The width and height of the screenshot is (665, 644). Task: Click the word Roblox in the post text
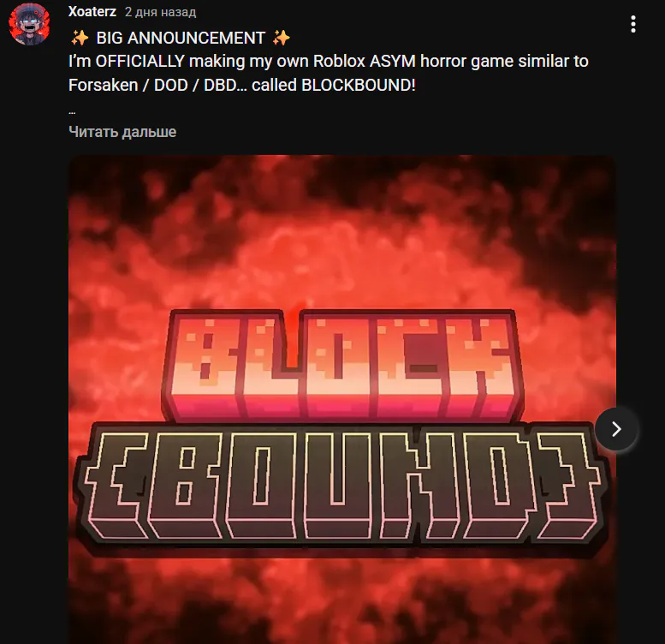(x=339, y=62)
